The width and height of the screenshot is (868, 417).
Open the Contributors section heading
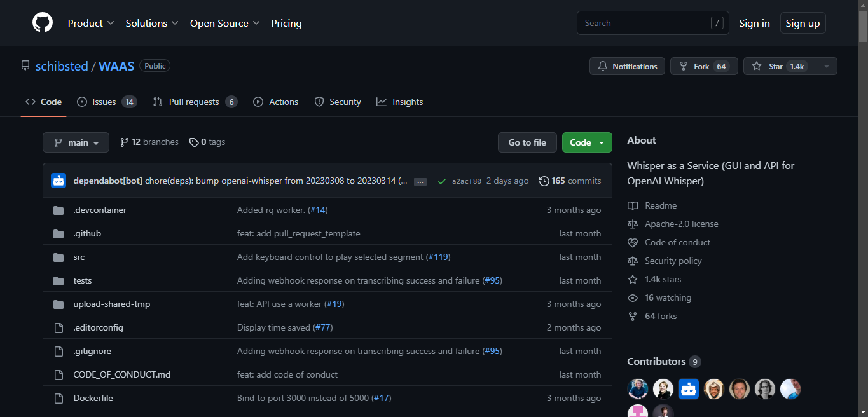pyautogui.click(x=664, y=361)
